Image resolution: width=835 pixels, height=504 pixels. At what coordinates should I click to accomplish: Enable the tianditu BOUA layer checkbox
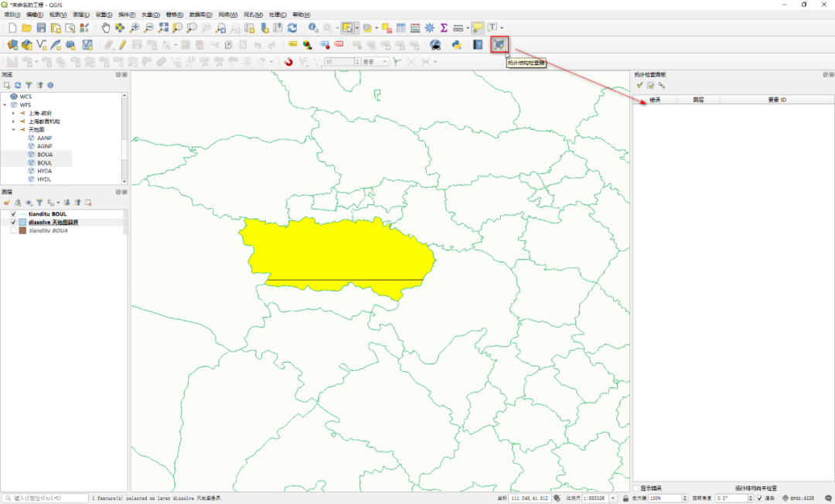[13, 231]
